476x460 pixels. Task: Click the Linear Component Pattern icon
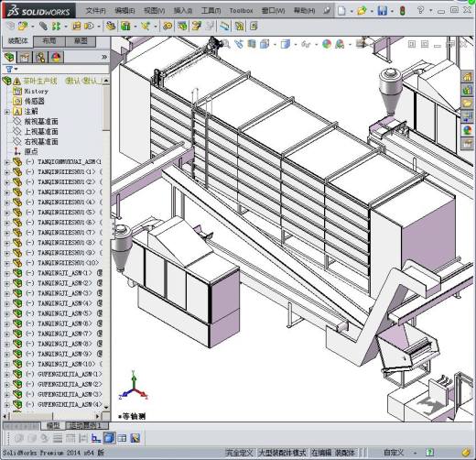pos(56,27)
